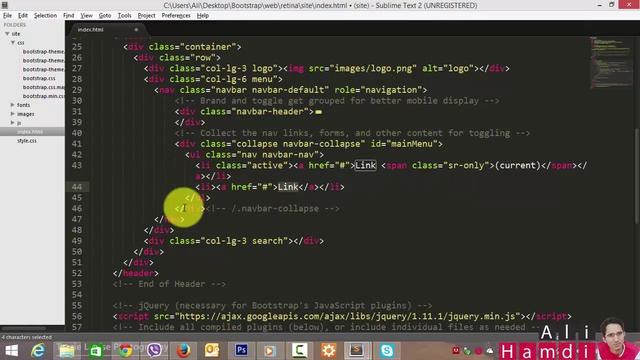Image resolution: width=640 pixels, height=360 pixels.
Task: Open Outlook from the taskbar
Action: 212,351
